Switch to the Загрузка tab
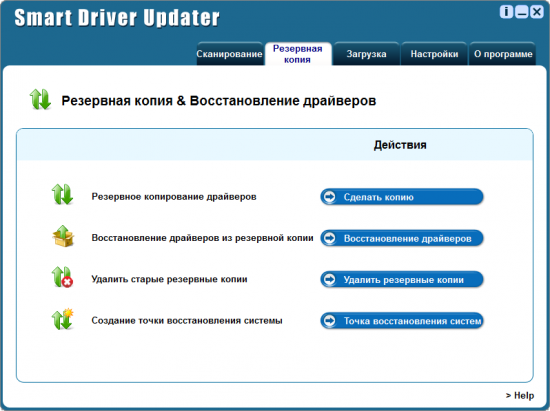550x411 pixels. (x=366, y=54)
